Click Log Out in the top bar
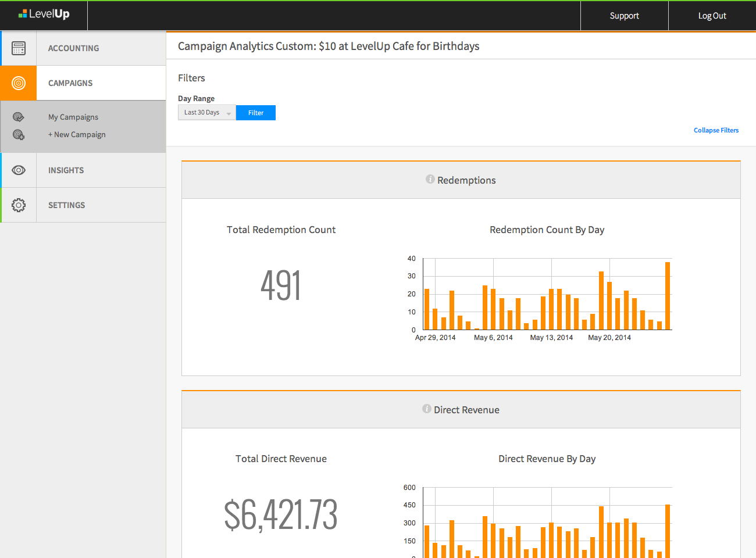The width and height of the screenshot is (756, 558). pos(712,16)
